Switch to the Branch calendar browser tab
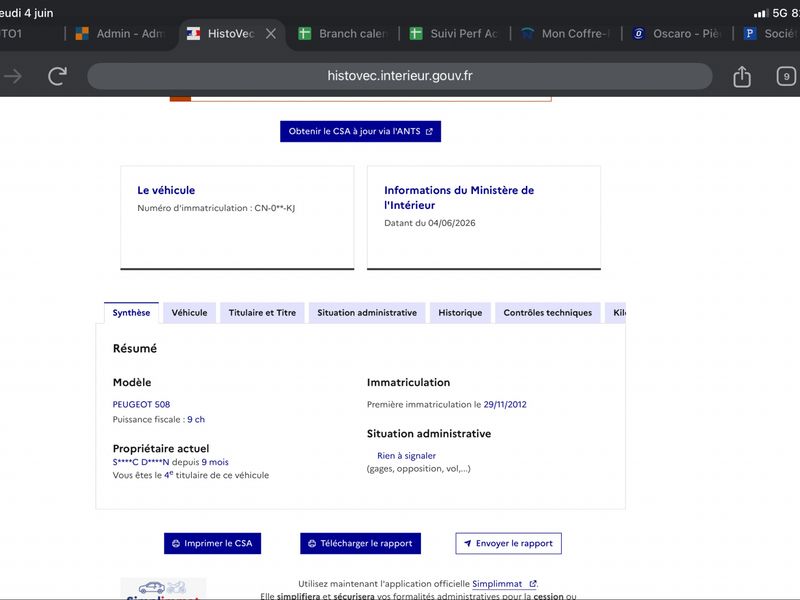 click(x=343, y=34)
